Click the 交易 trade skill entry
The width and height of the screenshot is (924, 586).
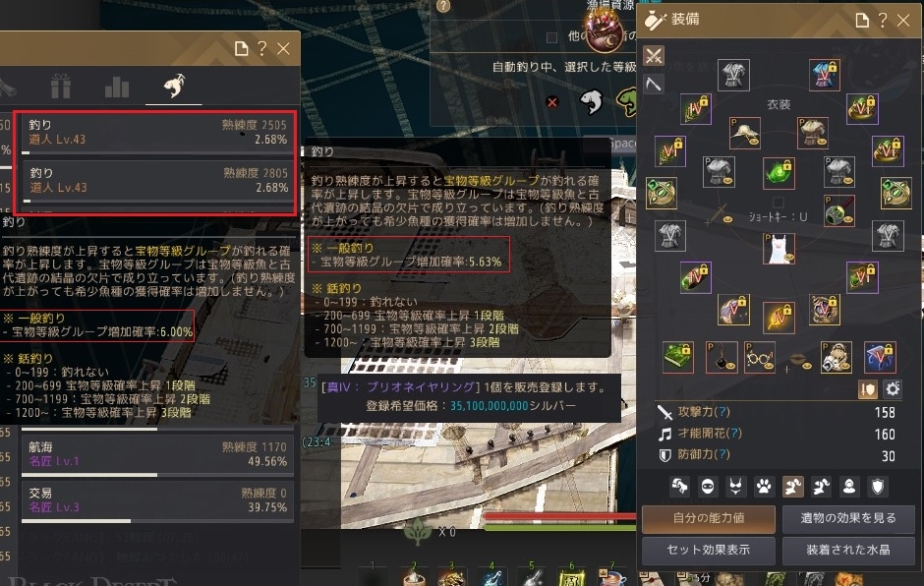[157, 500]
